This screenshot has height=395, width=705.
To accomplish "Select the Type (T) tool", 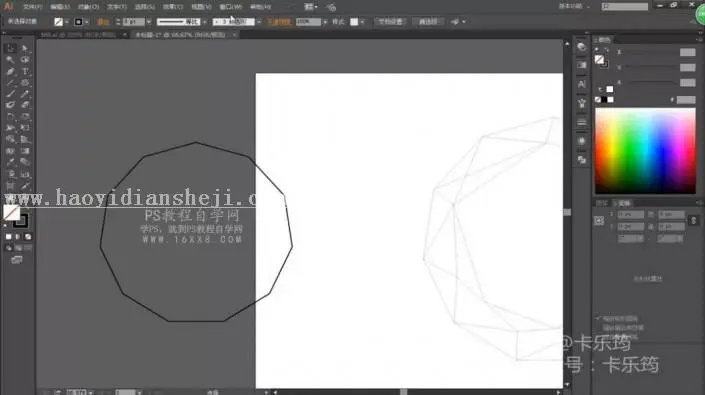I will coord(25,71).
